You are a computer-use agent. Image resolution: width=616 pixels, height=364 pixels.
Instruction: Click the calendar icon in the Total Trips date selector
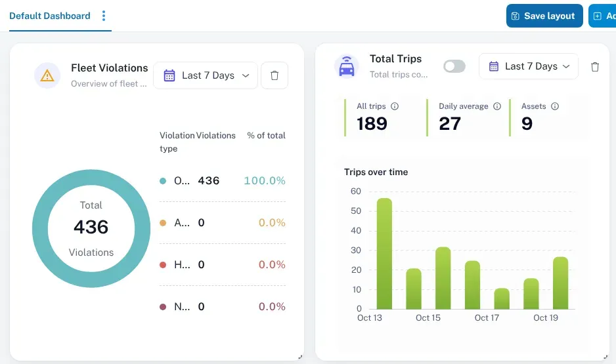(494, 66)
